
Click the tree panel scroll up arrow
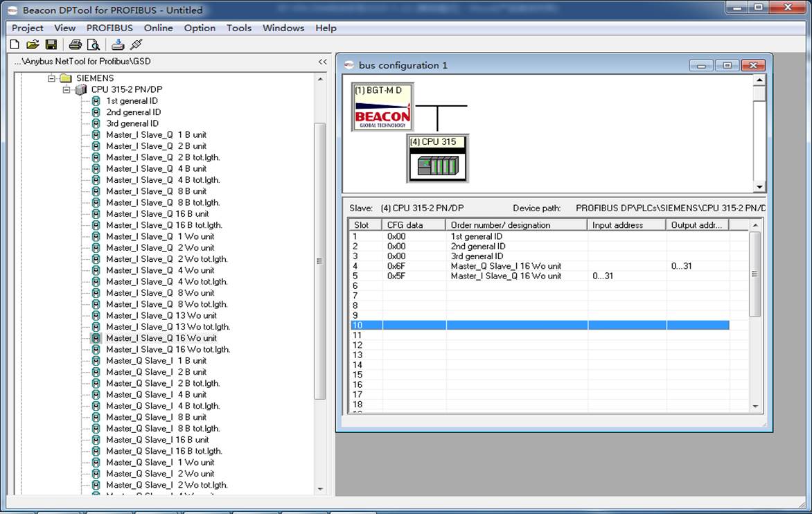(x=320, y=79)
